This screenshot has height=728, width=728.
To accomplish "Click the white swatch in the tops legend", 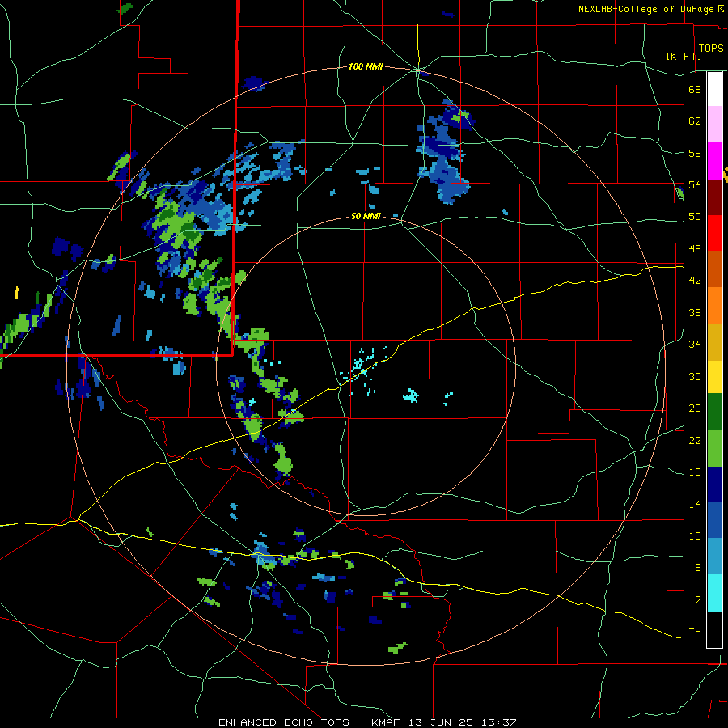I will 714,89.
